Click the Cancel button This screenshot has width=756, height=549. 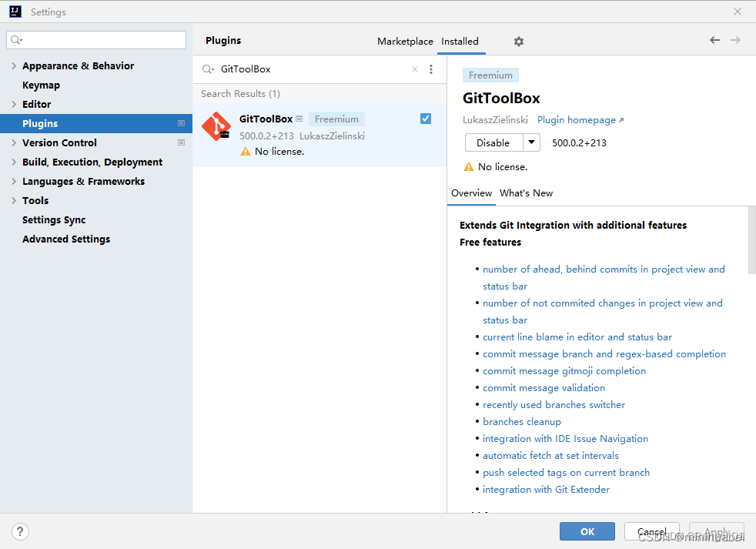(x=652, y=531)
